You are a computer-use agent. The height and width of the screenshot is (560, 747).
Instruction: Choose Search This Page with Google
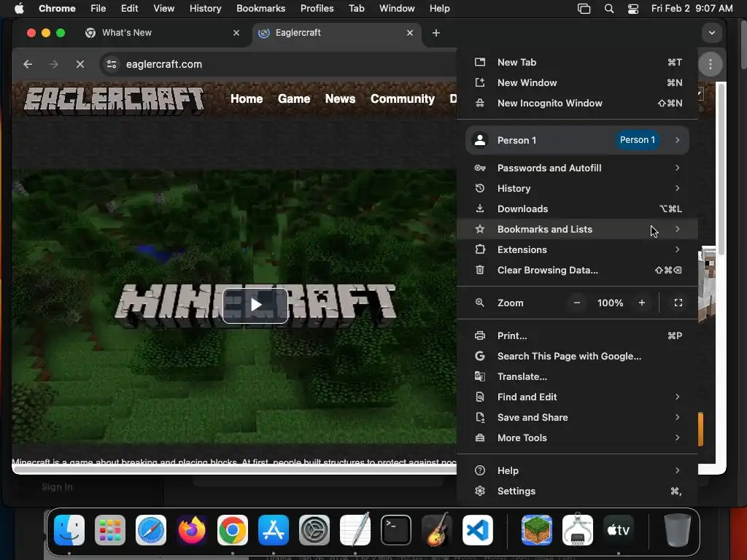pos(577,356)
